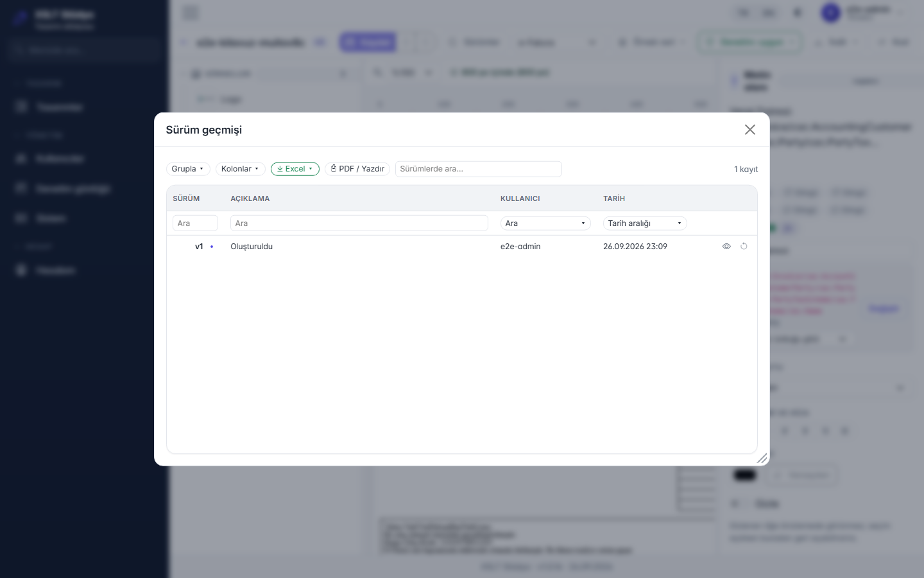The width and height of the screenshot is (924, 578).
Task: Open the Tarih aralığı date filter
Action: pyautogui.click(x=645, y=223)
